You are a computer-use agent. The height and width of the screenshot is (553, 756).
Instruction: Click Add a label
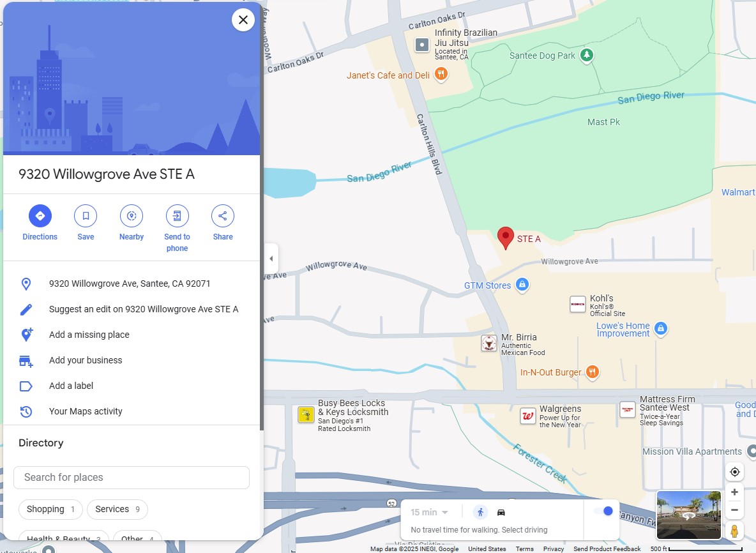[x=72, y=386]
